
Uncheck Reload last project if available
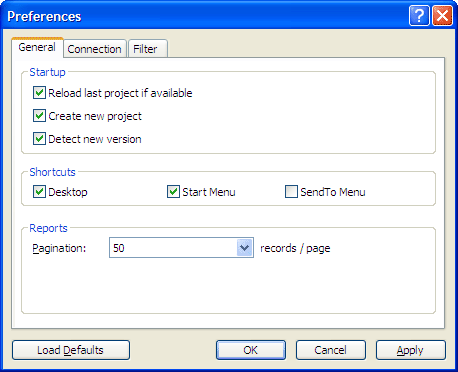[x=39, y=93]
